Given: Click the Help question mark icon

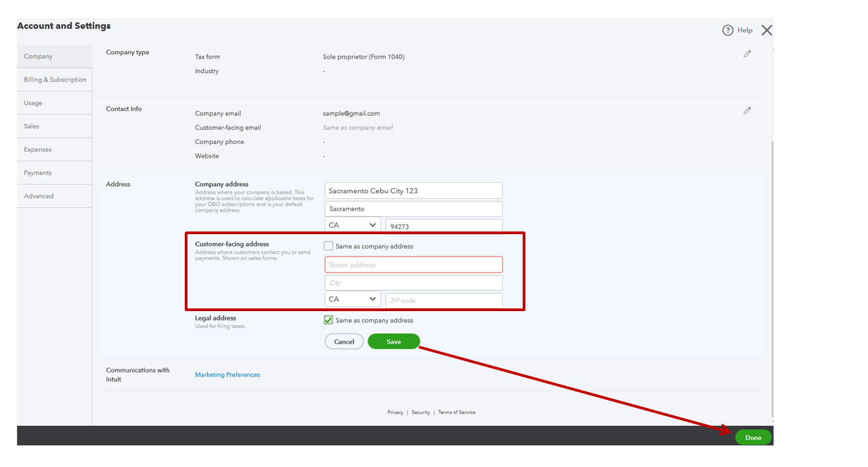Looking at the screenshot, I should click(727, 30).
